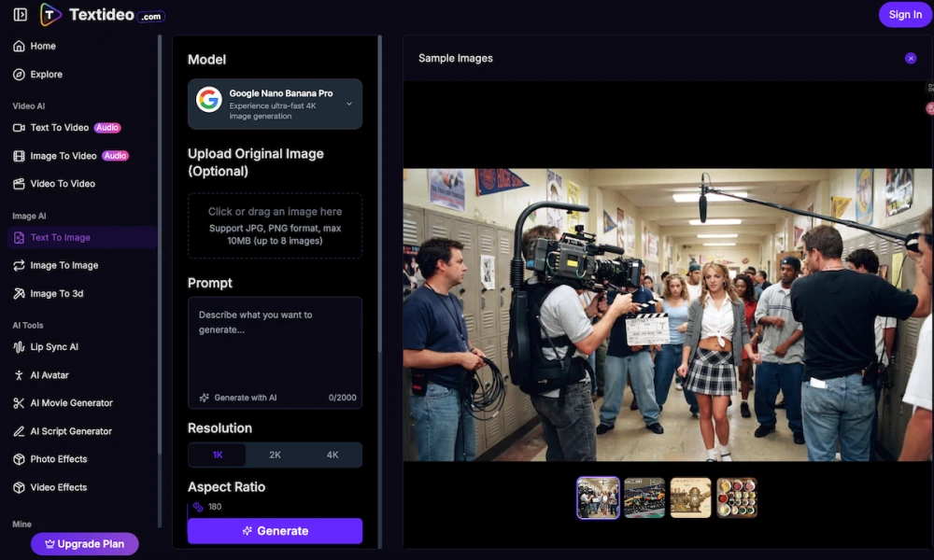Select the second sample thumbnail with cars
This screenshot has width=934, height=560.
644,497
